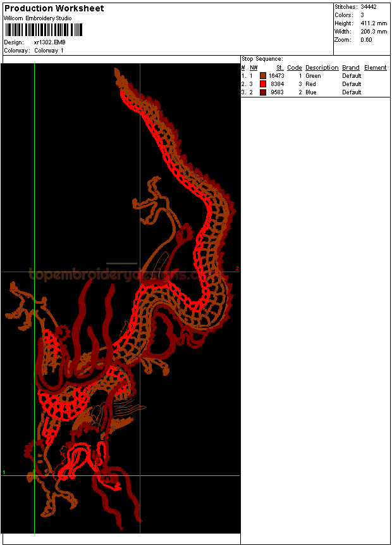Click the 'N#' column header
The width and height of the screenshot is (392, 545).
point(254,68)
